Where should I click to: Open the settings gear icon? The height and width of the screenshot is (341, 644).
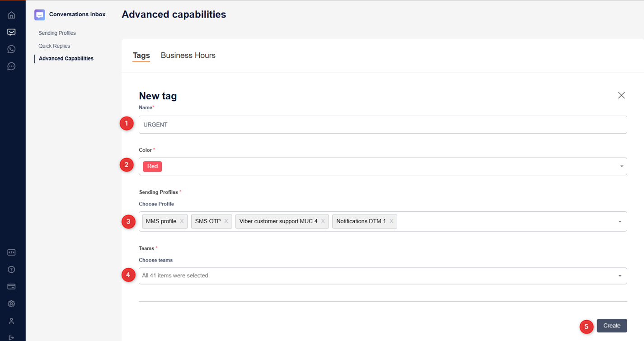11,304
